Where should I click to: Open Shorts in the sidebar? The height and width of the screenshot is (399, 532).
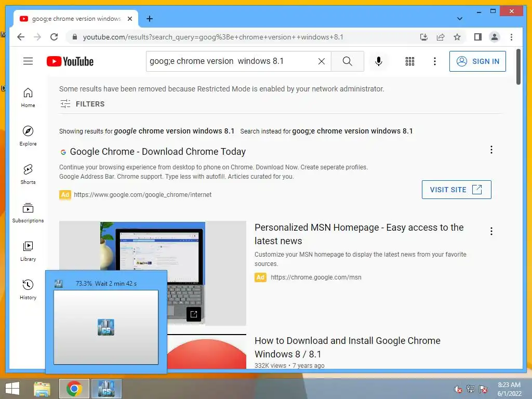[28, 175]
